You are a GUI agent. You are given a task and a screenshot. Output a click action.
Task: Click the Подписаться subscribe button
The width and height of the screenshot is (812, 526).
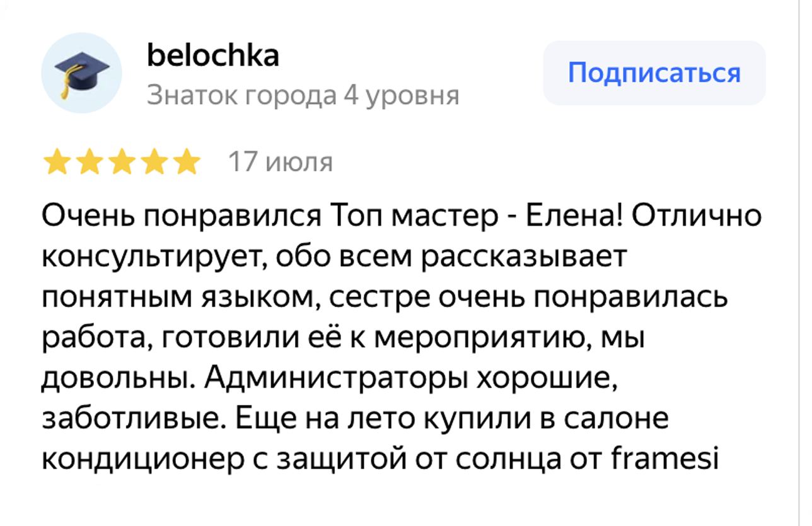point(654,73)
